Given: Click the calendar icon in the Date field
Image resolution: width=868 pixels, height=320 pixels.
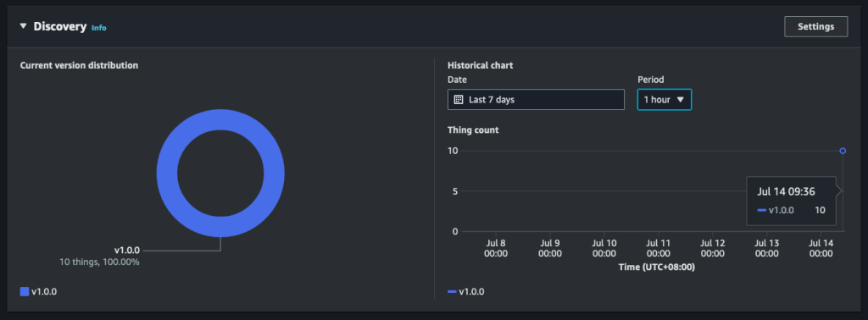Looking at the screenshot, I should (x=459, y=100).
